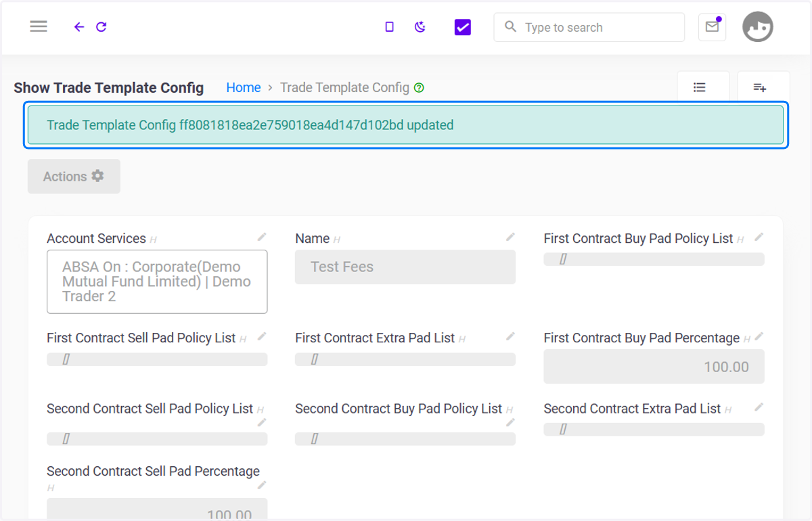Open the mail notifications icon

[x=712, y=27]
